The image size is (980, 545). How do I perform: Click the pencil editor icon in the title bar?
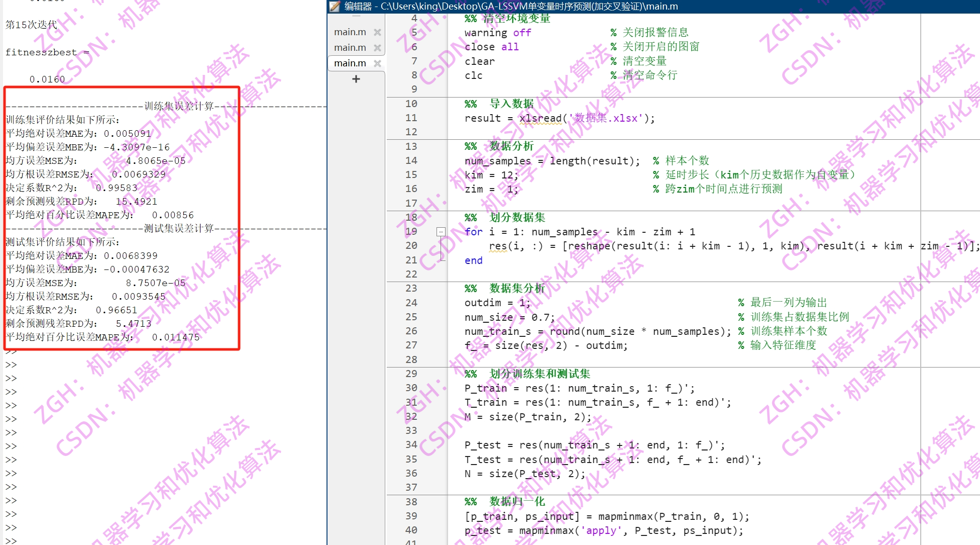[x=333, y=7]
